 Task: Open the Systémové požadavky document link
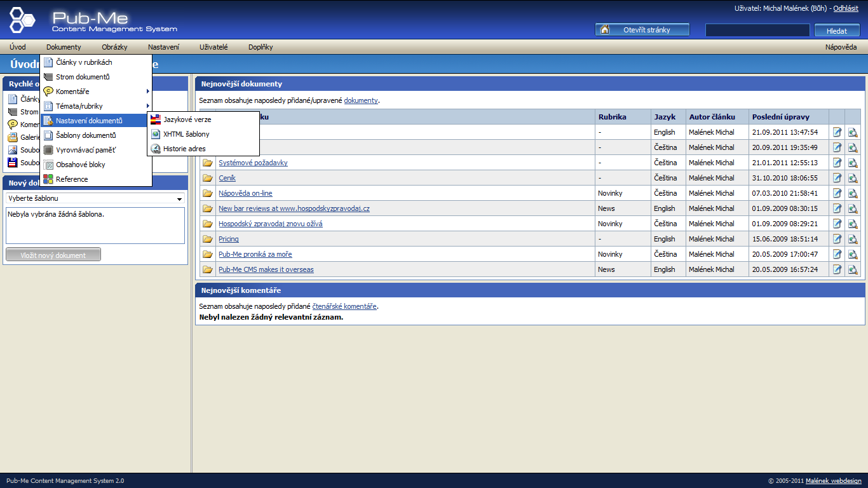coord(253,163)
